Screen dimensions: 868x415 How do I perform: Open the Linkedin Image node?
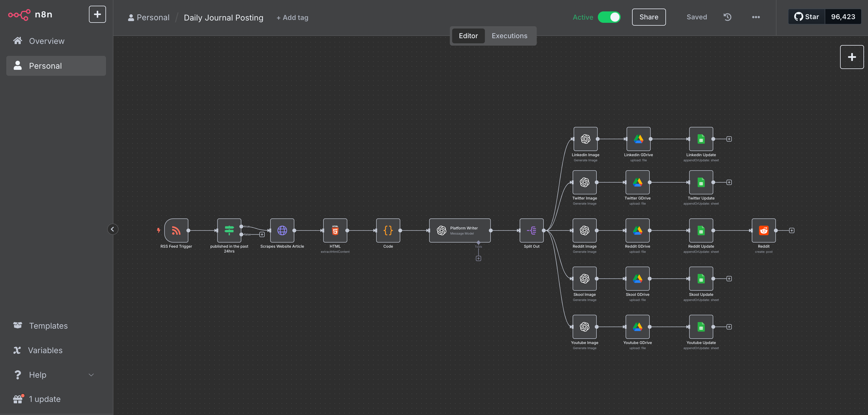585,139
